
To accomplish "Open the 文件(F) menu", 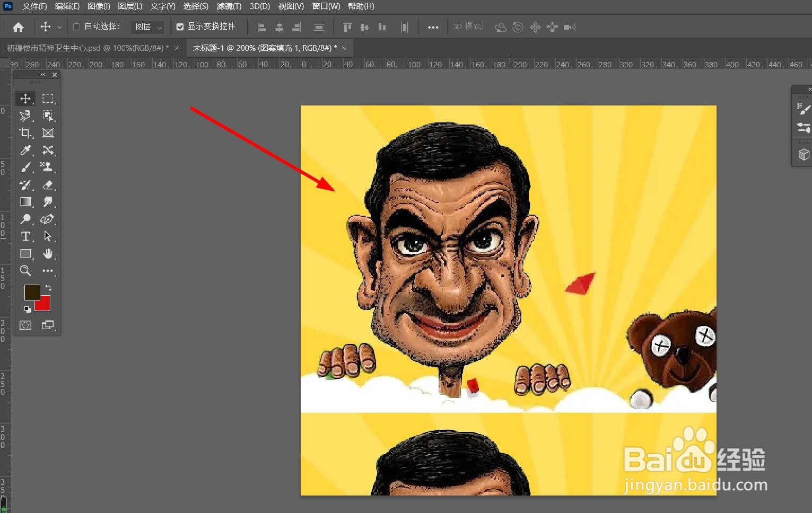I will (x=34, y=6).
